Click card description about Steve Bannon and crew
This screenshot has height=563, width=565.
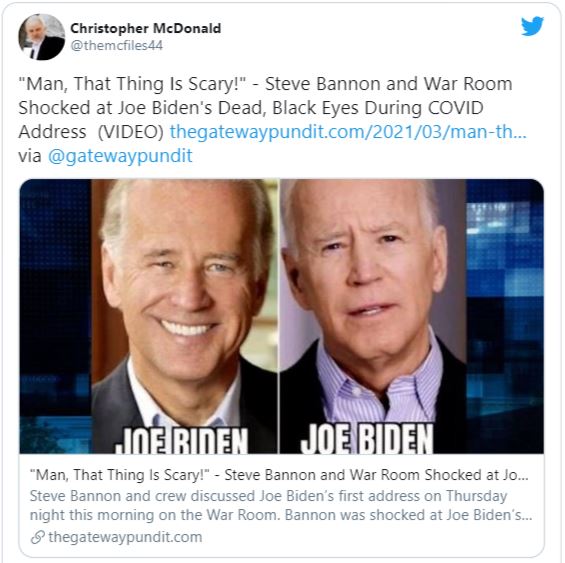[x=281, y=505]
